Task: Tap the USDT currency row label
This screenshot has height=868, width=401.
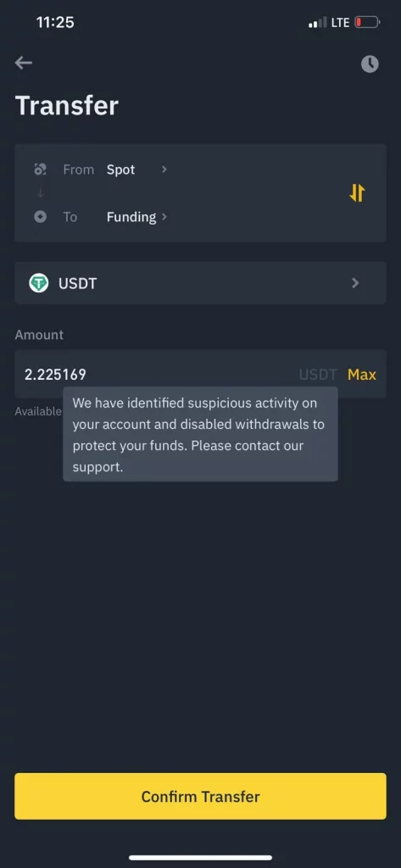Action: click(77, 283)
